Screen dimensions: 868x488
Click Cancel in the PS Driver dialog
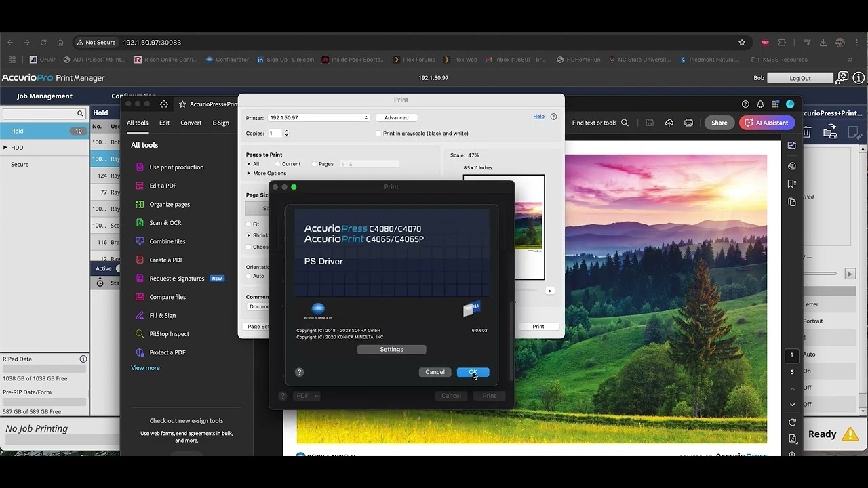pos(435,372)
